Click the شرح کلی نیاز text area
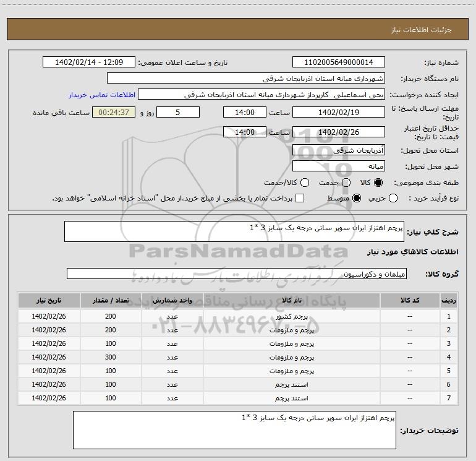The image size is (476, 461). click(x=234, y=231)
